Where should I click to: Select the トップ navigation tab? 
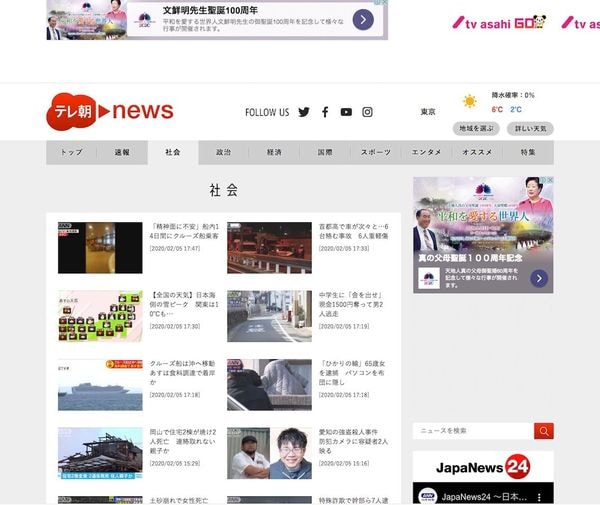click(71, 152)
